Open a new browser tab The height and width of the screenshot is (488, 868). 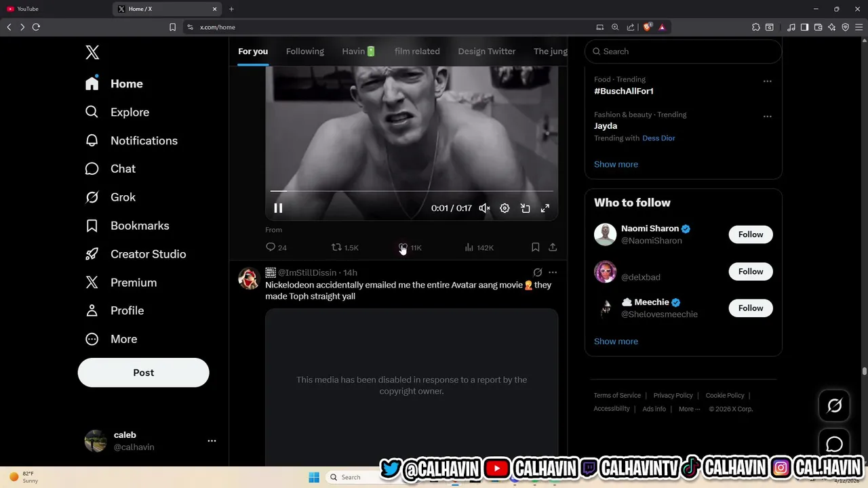(x=231, y=9)
